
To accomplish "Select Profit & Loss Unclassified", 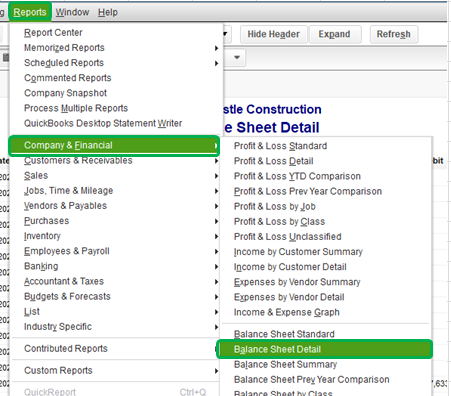I will tap(326, 237).
